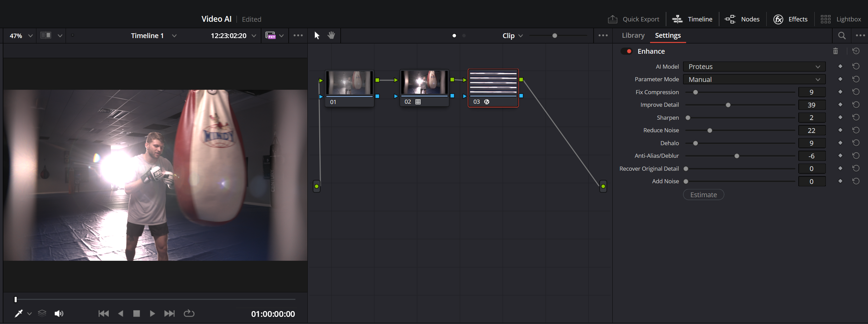Play the clip forward
The image size is (868, 324).
pyautogui.click(x=152, y=313)
